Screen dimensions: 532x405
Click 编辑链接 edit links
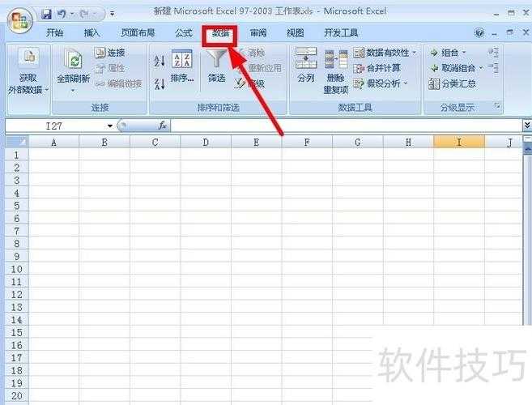click(118, 83)
